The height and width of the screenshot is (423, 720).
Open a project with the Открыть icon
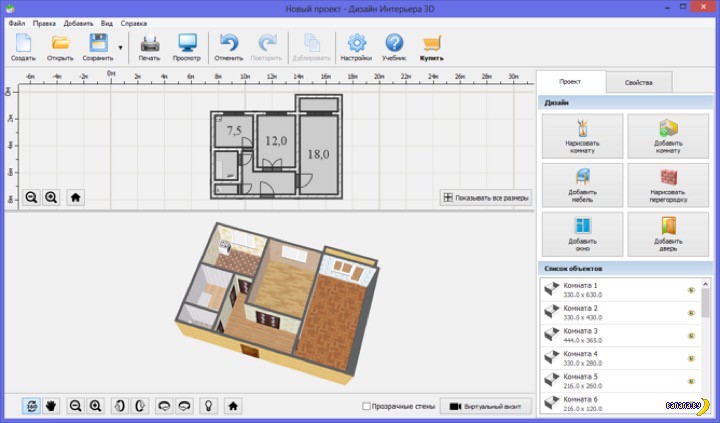pos(60,46)
